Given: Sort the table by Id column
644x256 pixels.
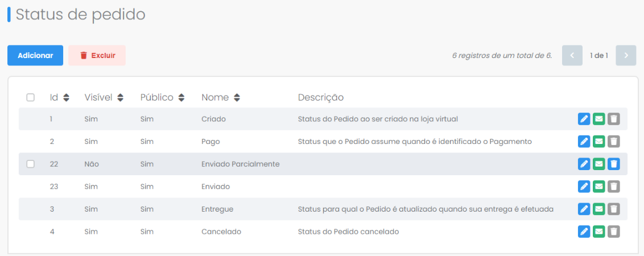Looking at the screenshot, I should (66, 98).
